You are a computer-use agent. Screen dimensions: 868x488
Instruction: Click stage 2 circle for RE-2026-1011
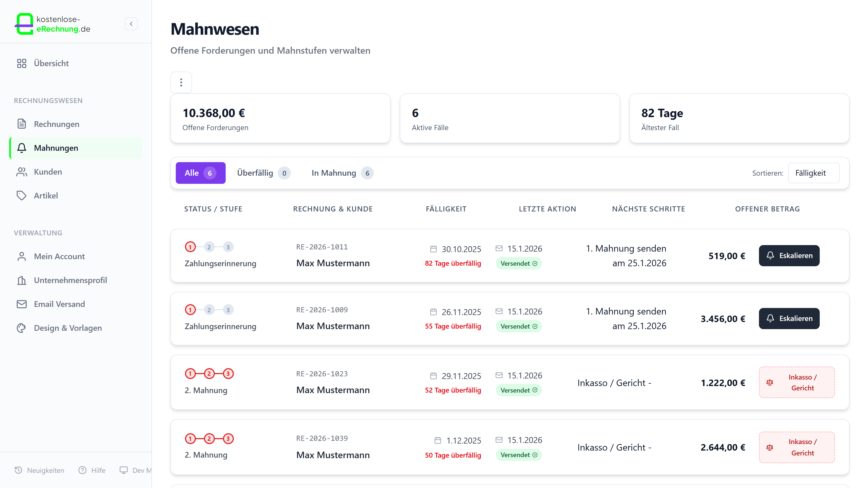point(209,247)
